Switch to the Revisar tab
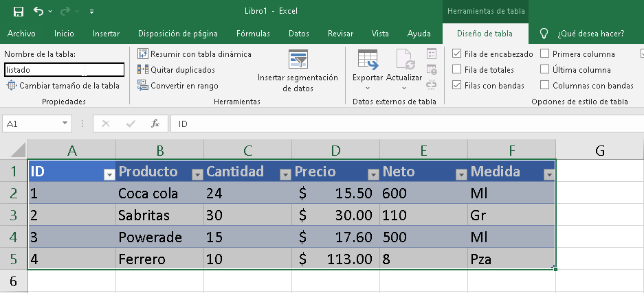644x293 pixels. coord(341,34)
